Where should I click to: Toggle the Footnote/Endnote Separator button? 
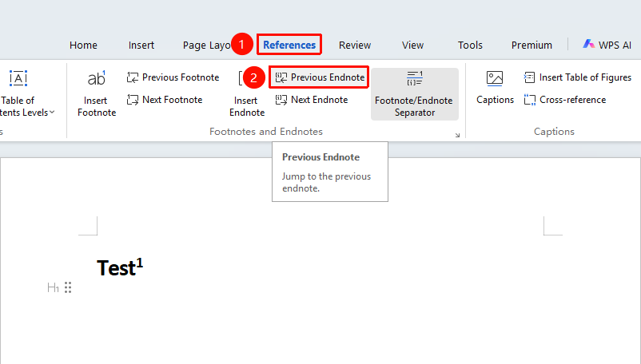415,94
